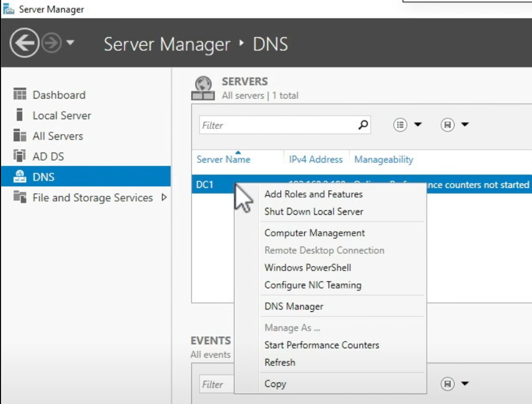
Task: Open the save query dropdown in Servers
Action: point(455,125)
